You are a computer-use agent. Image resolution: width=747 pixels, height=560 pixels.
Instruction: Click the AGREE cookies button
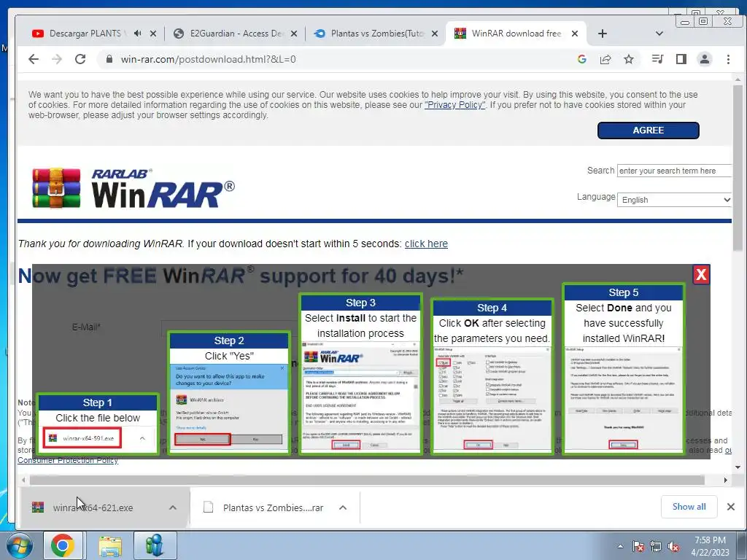pos(649,131)
